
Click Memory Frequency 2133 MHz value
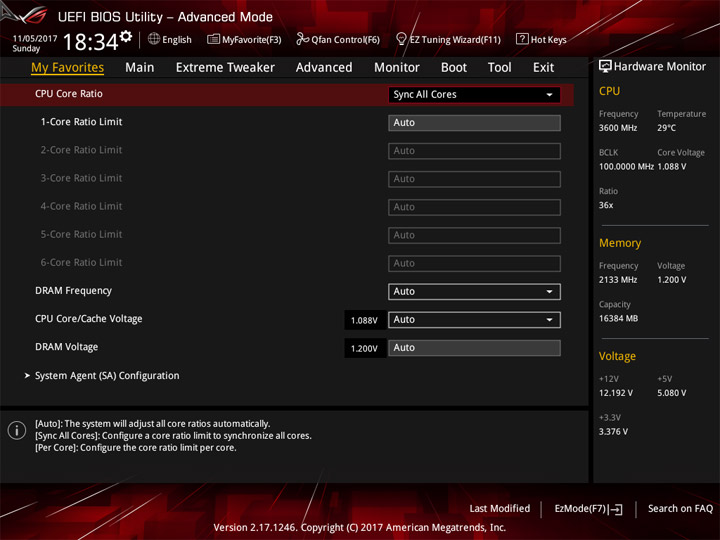point(618,280)
